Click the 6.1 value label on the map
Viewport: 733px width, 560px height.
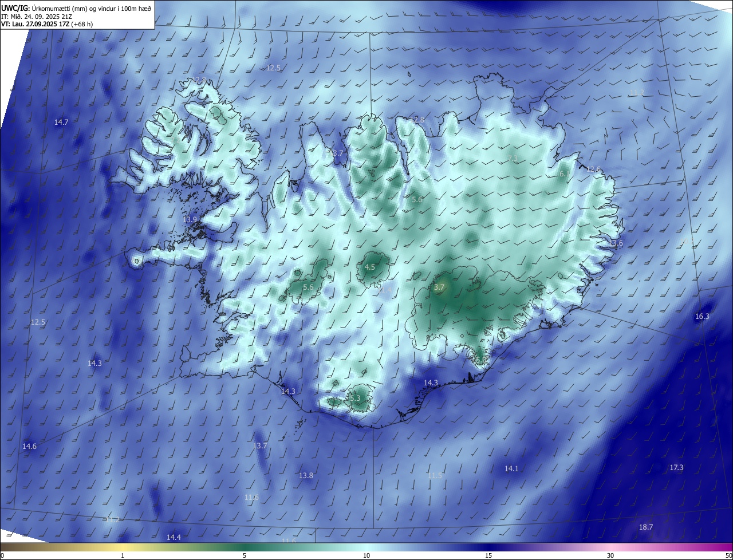(x=564, y=174)
